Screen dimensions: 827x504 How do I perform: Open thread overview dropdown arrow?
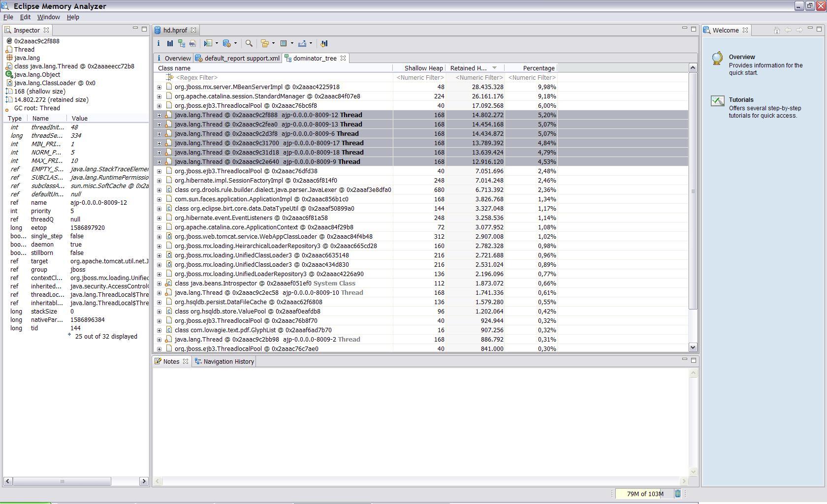(217, 43)
